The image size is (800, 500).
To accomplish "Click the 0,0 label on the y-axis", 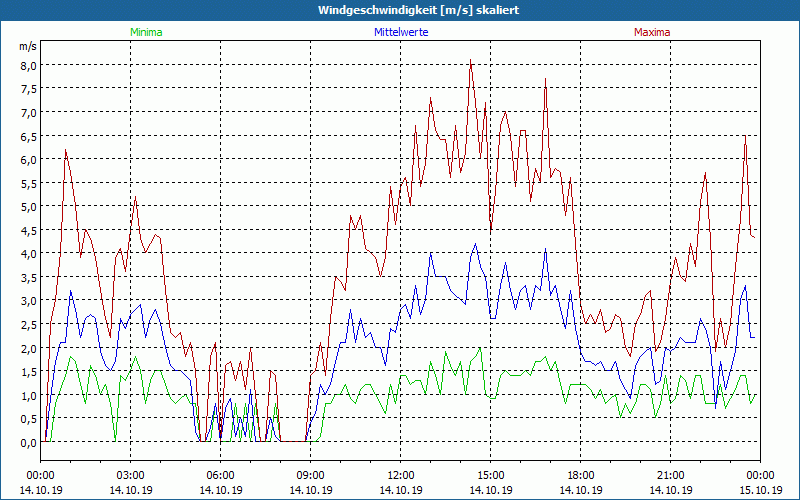I will (28, 442).
